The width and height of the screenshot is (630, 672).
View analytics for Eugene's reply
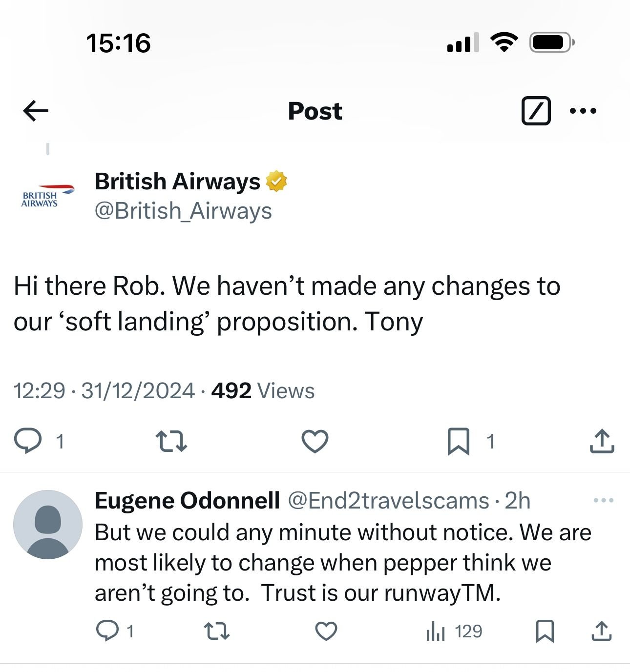pos(436,631)
